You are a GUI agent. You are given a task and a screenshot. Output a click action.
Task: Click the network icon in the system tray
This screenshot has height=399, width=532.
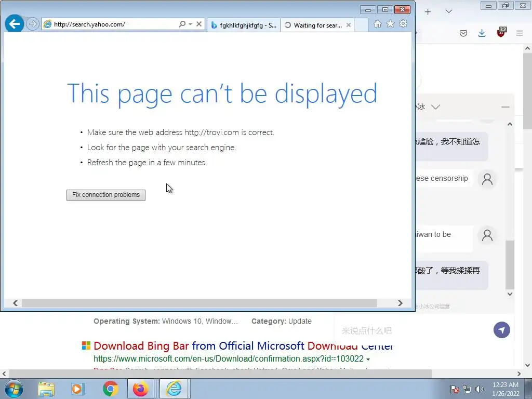[467, 389]
